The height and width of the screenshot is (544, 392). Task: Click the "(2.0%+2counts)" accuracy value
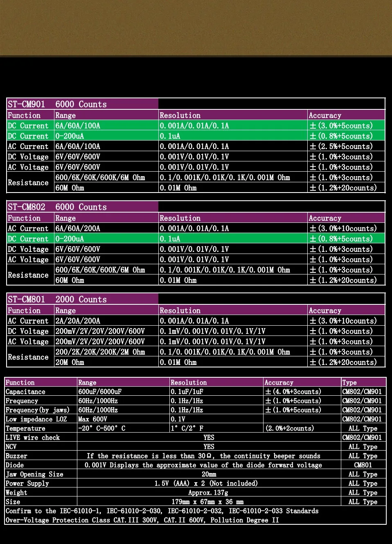tap(290, 428)
